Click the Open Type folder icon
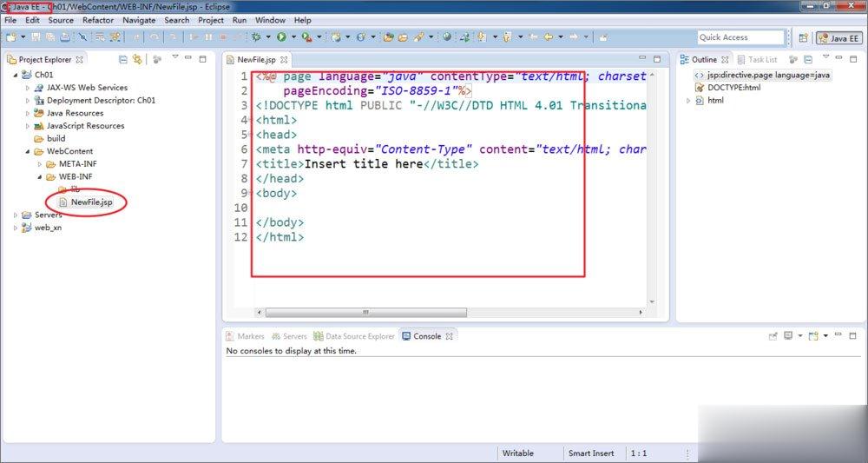This screenshot has width=868, height=463. 389,37
